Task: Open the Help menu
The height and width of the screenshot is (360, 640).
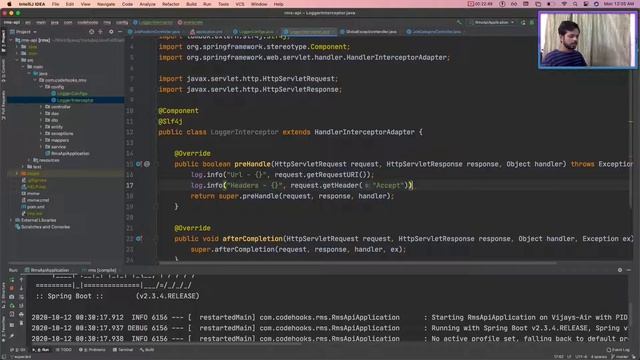Action: pyautogui.click(x=278, y=4)
